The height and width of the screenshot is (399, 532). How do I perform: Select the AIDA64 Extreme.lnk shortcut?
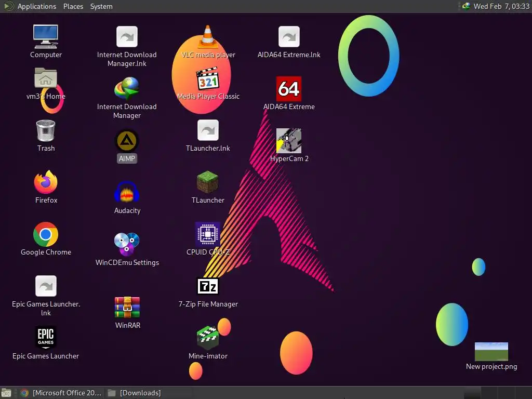pyautogui.click(x=289, y=37)
